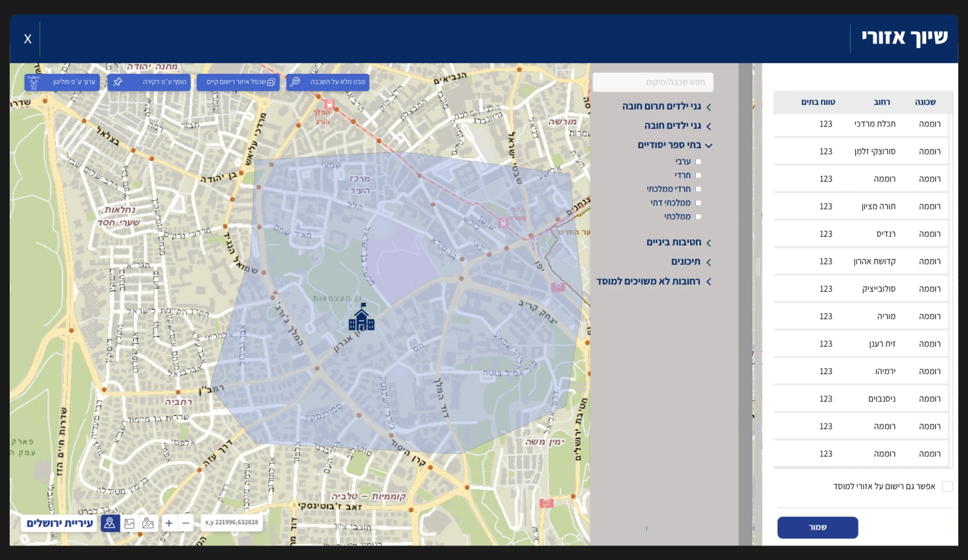The width and height of the screenshot is (968, 560).
Task: Select the street cell 'תכלת מרדכי'
Action: (875, 124)
